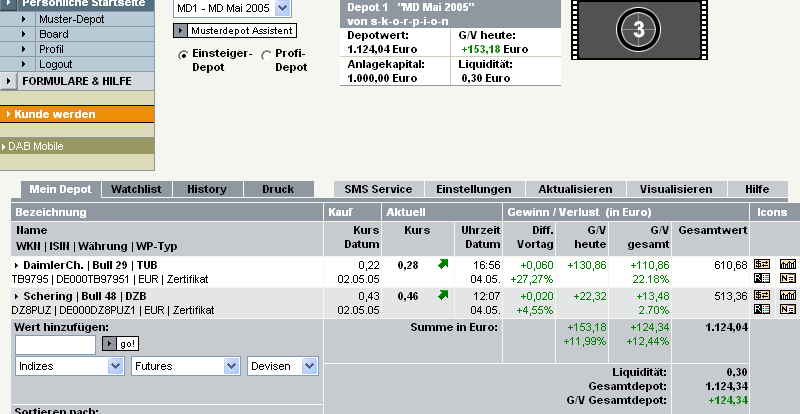The height and width of the screenshot is (414, 800).
Task: Click the TB9795 WKN text
Action: click(x=30, y=279)
